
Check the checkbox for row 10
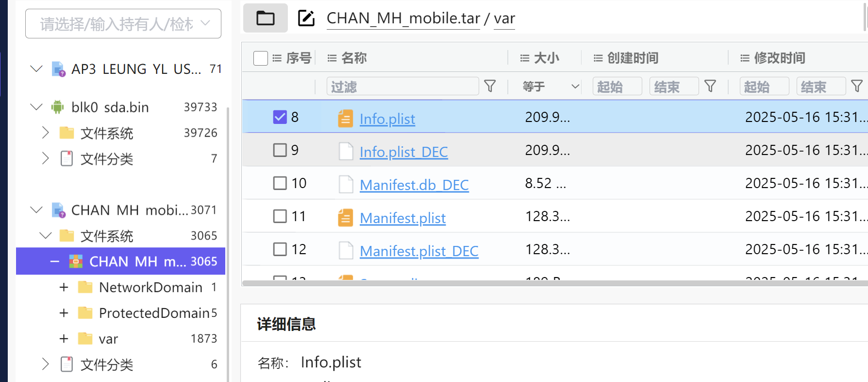coord(280,183)
